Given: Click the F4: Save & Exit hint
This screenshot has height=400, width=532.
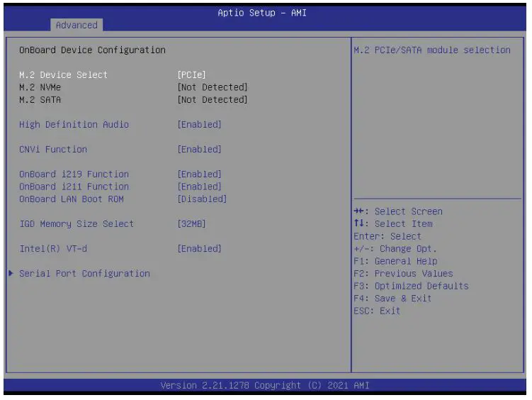Looking at the screenshot, I should pos(392,299).
